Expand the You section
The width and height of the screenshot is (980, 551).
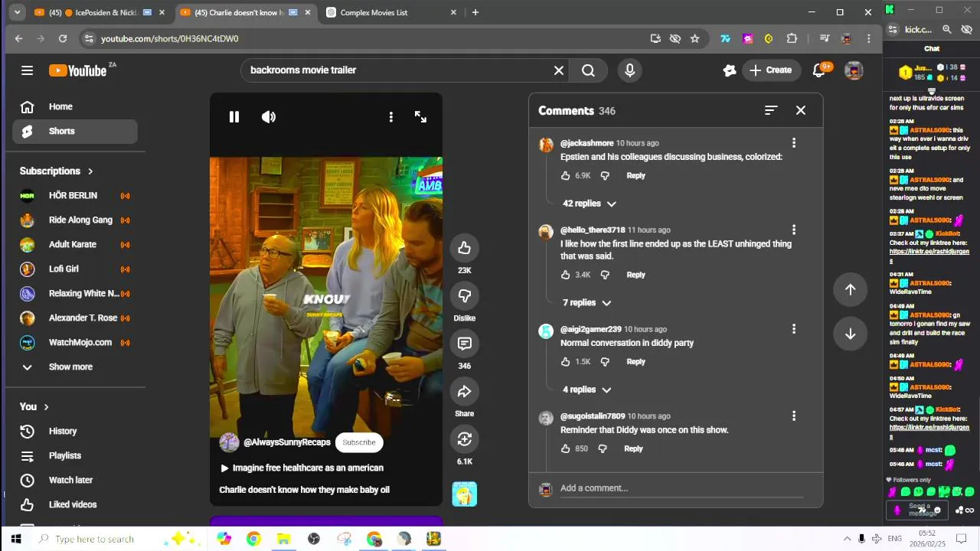click(34, 407)
